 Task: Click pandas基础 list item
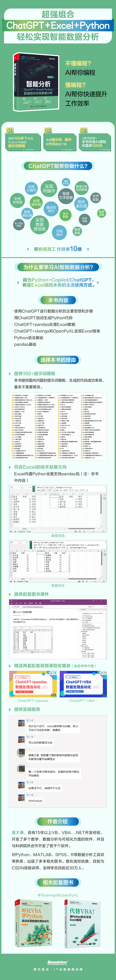(25, 344)
